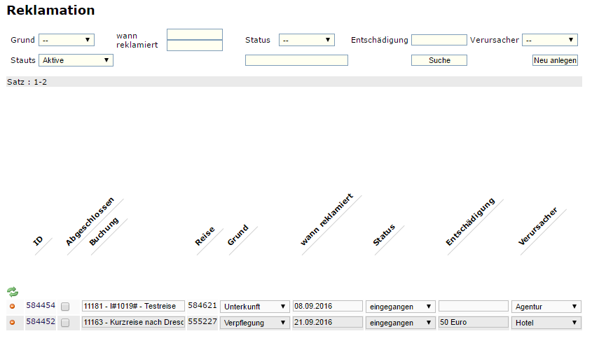Click orange delete icon for record 584452
Viewport: 599px width, 364px height.
click(12, 323)
